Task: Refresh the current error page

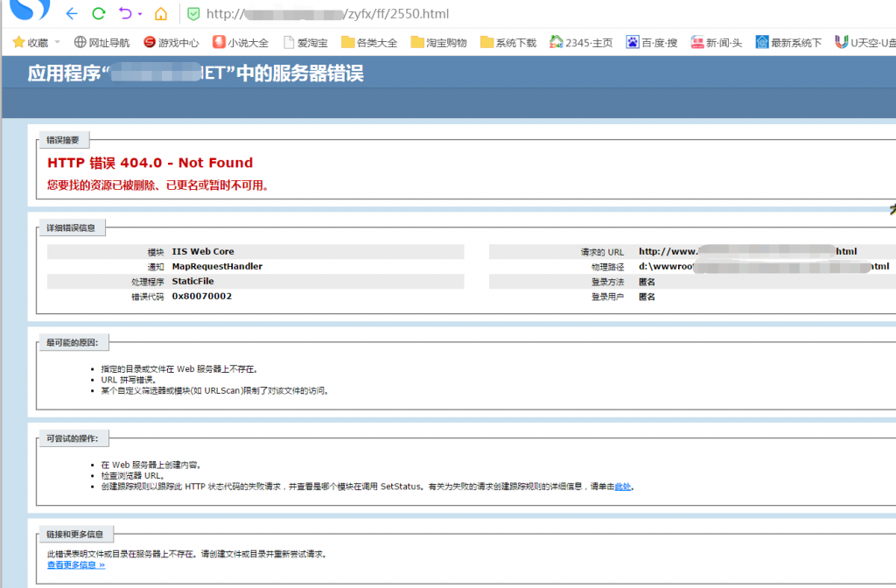Action: (x=98, y=13)
